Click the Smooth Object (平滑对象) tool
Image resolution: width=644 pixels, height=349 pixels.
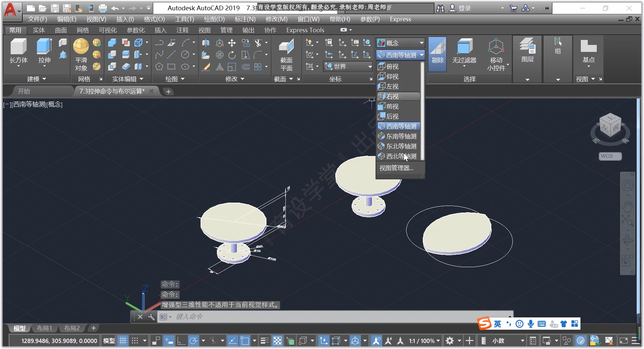click(81, 55)
